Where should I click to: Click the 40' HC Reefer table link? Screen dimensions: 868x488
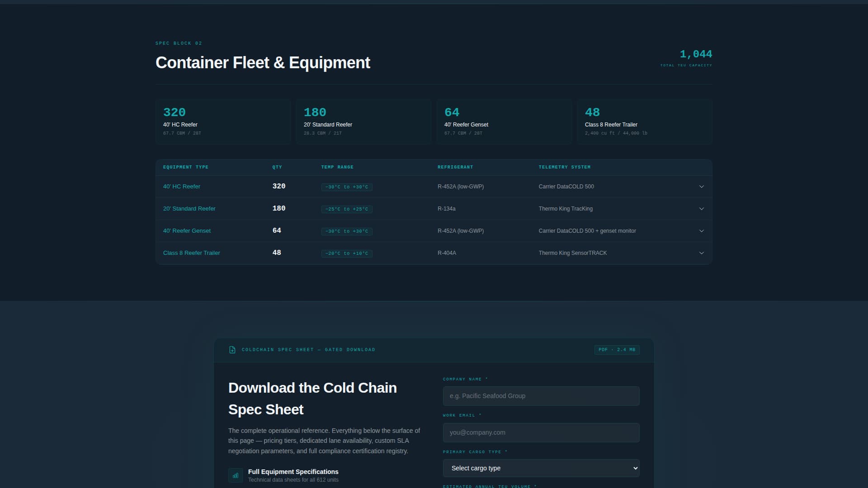[181, 187]
